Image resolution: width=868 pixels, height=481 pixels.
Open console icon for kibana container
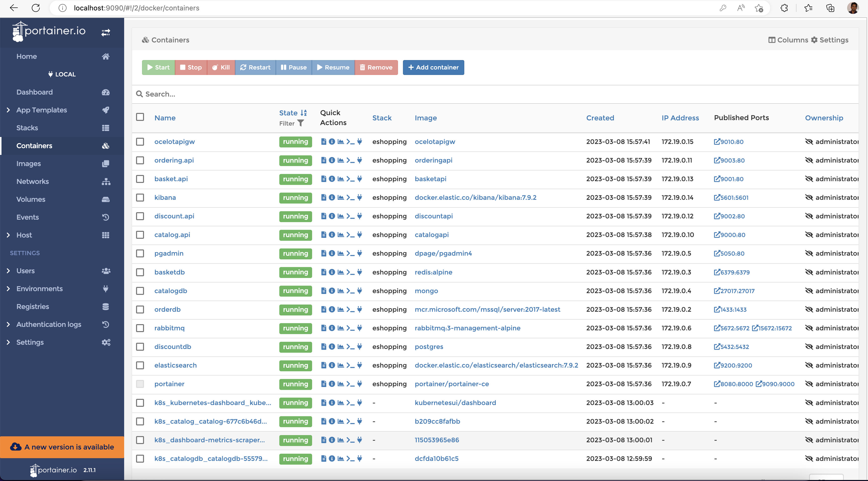coord(350,198)
